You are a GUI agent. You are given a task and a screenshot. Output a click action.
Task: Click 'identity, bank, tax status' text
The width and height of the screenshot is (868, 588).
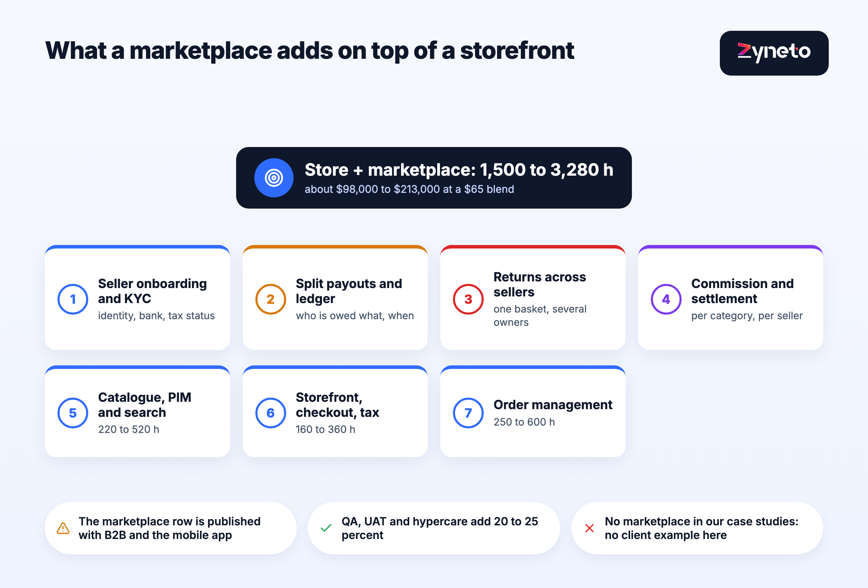(157, 316)
